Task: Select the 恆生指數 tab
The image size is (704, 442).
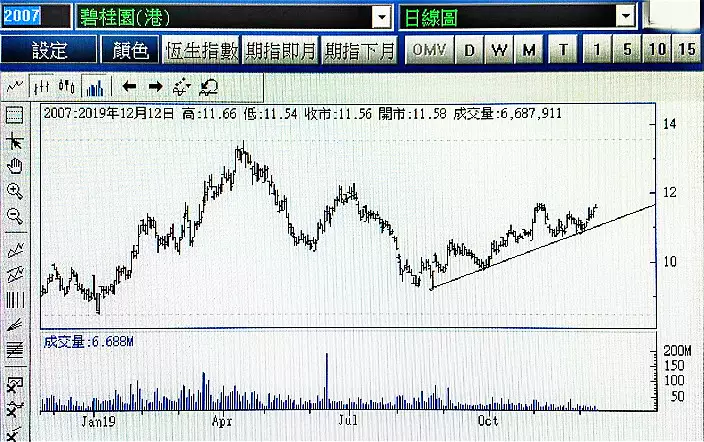Action: click(x=201, y=50)
